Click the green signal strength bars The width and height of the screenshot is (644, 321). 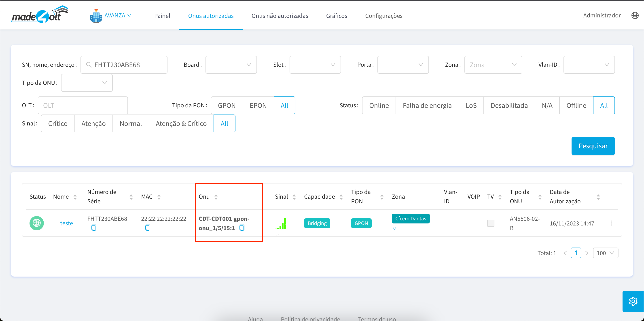tap(281, 223)
